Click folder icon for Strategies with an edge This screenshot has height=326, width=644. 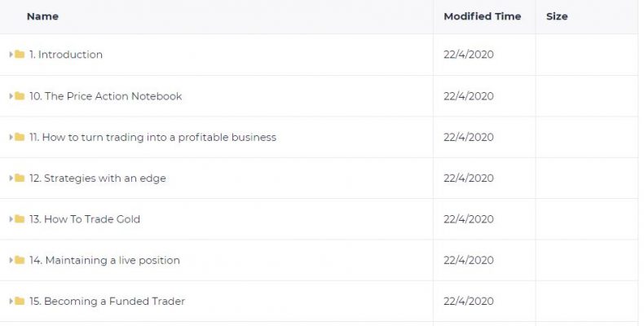click(20, 178)
